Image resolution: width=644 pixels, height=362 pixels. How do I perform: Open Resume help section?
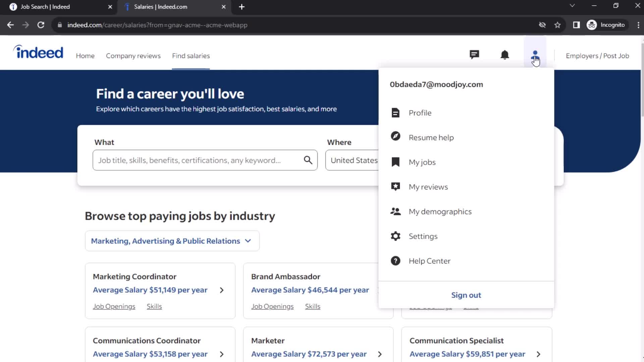[x=431, y=137]
